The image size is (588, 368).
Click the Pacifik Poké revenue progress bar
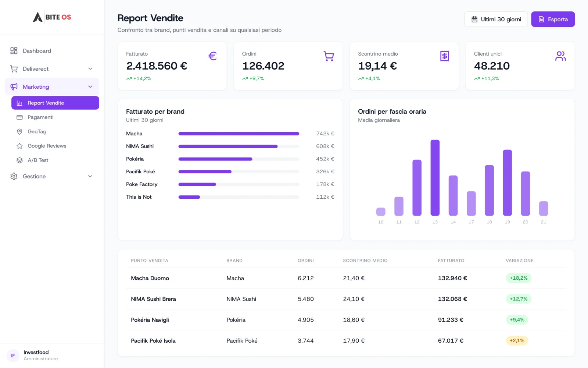tap(239, 172)
